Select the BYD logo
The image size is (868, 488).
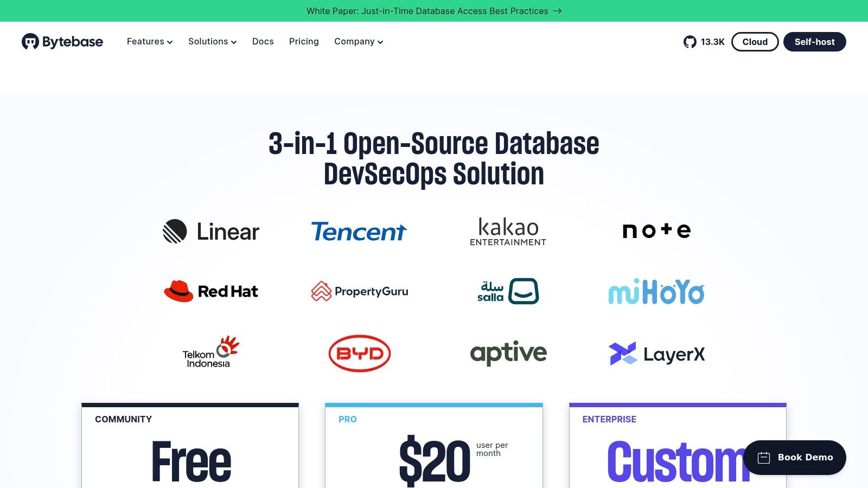click(359, 353)
